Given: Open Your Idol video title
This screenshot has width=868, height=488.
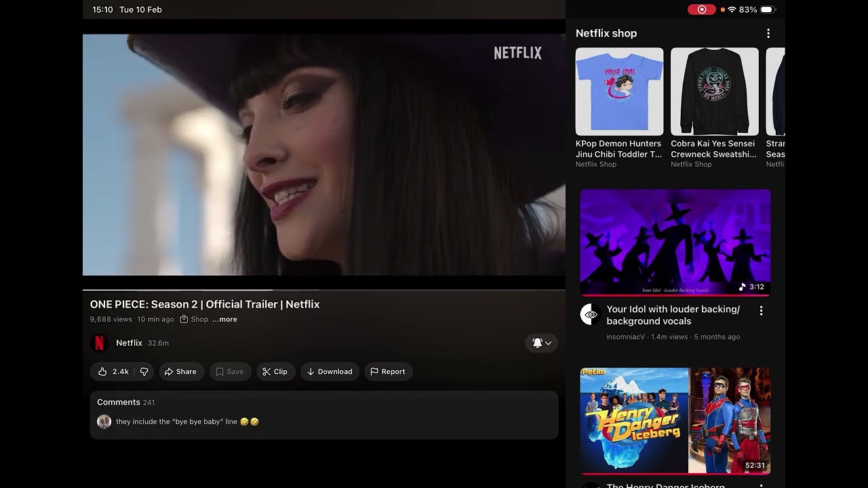Looking at the screenshot, I should [x=673, y=315].
